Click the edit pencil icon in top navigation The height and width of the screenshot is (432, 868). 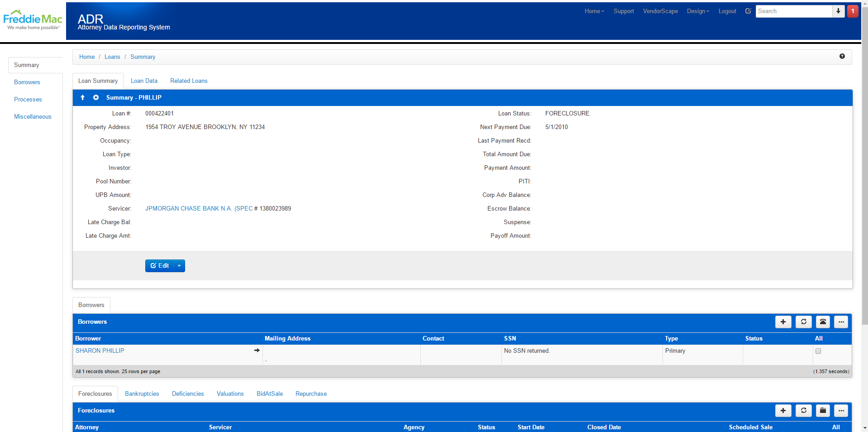pos(748,11)
